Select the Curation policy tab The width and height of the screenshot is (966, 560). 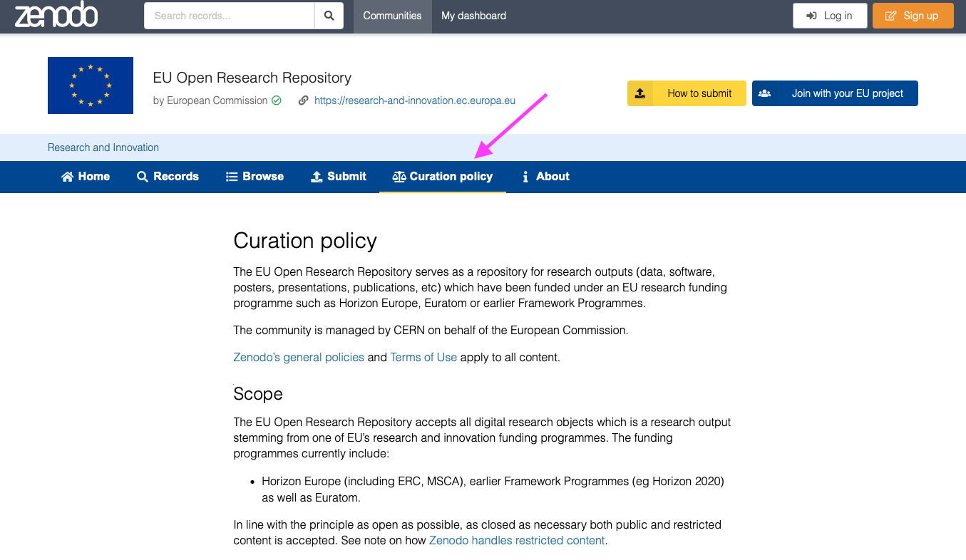pyautogui.click(x=443, y=177)
